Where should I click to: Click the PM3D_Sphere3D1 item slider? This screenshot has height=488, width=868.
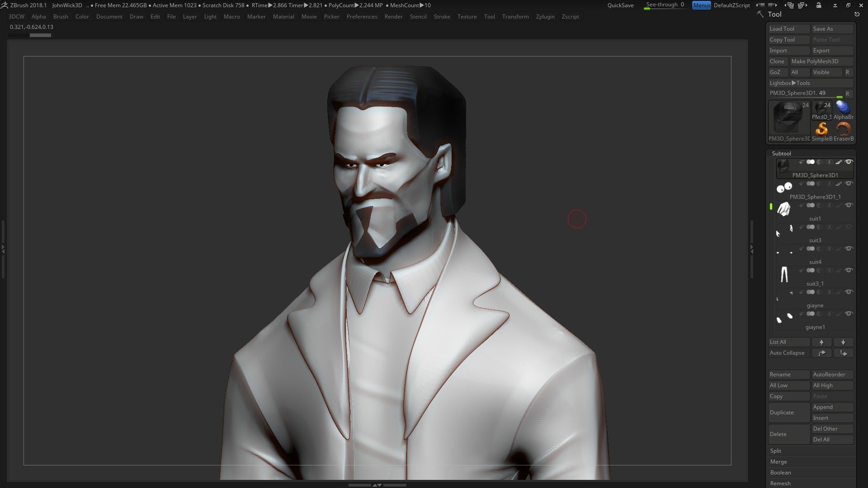pos(806,94)
